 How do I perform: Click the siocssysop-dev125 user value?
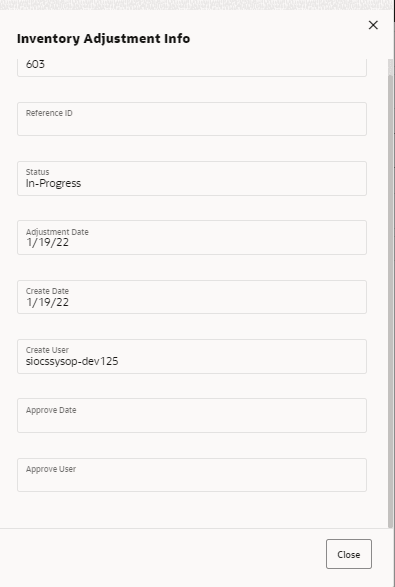pyautogui.click(x=72, y=361)
